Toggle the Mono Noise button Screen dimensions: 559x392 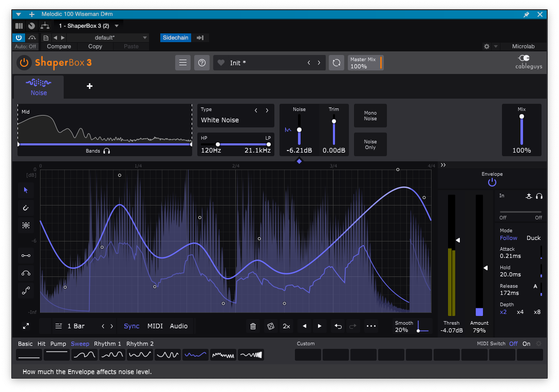click(x=370, y=116)
